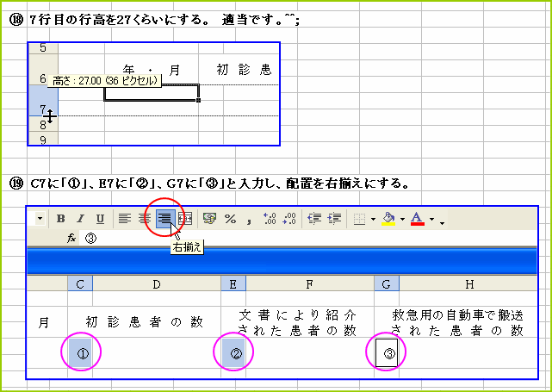552x392 pixels.
Task: Open the toolbar options arrow at the toolbar end
Action: coord(442,222)
